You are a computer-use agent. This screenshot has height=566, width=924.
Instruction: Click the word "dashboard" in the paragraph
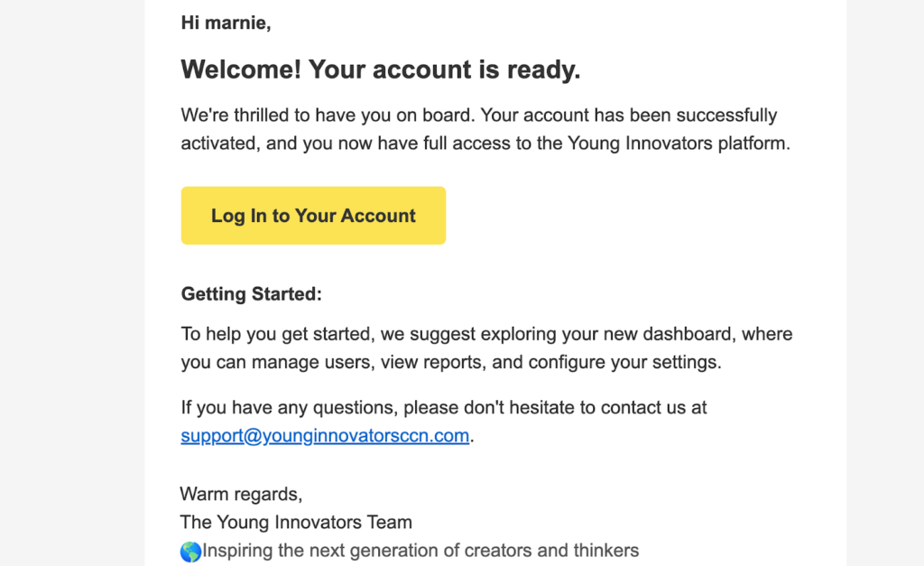pos(687,334)
